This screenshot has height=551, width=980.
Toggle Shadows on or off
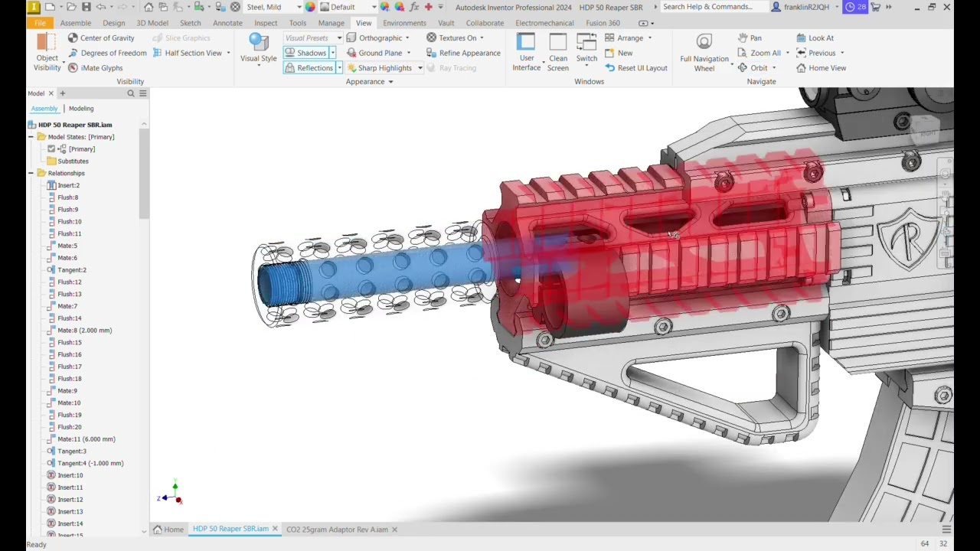tap(305, 53)
